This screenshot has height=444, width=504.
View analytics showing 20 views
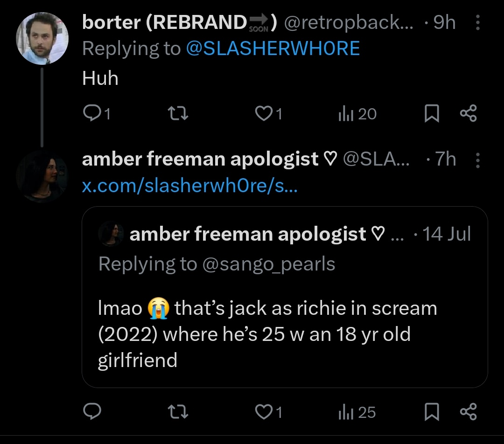click(x=357, y=114)
